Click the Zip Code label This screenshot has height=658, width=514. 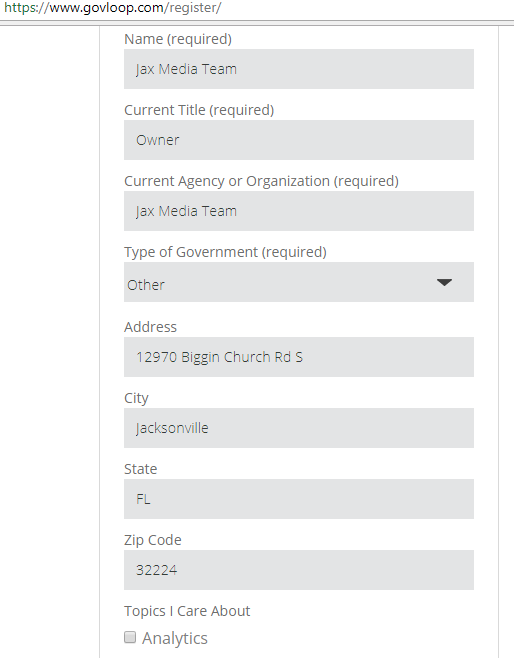point(153,540)
